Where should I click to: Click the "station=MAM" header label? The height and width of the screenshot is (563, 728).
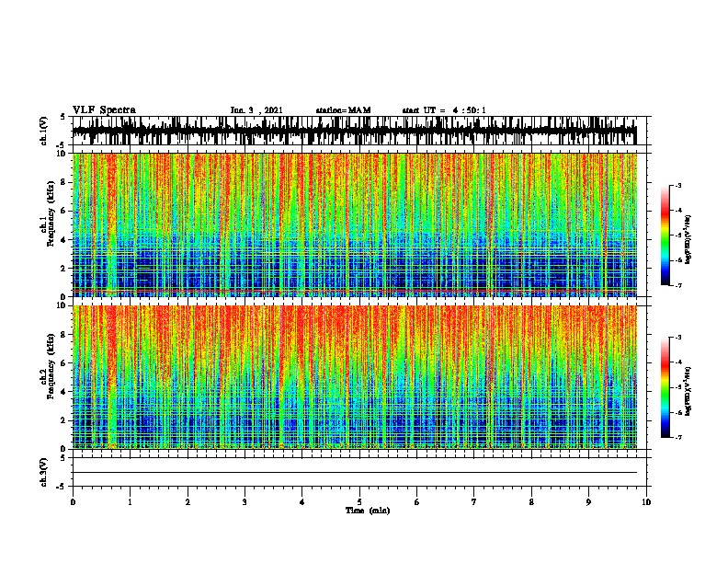(343, 110)
